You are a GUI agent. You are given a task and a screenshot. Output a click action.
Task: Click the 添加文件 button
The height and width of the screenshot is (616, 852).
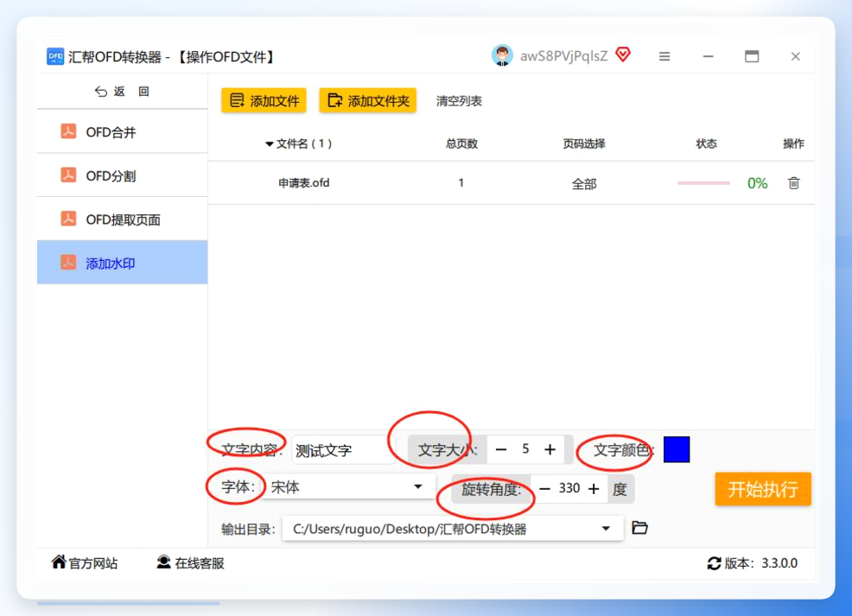[264, 100]
